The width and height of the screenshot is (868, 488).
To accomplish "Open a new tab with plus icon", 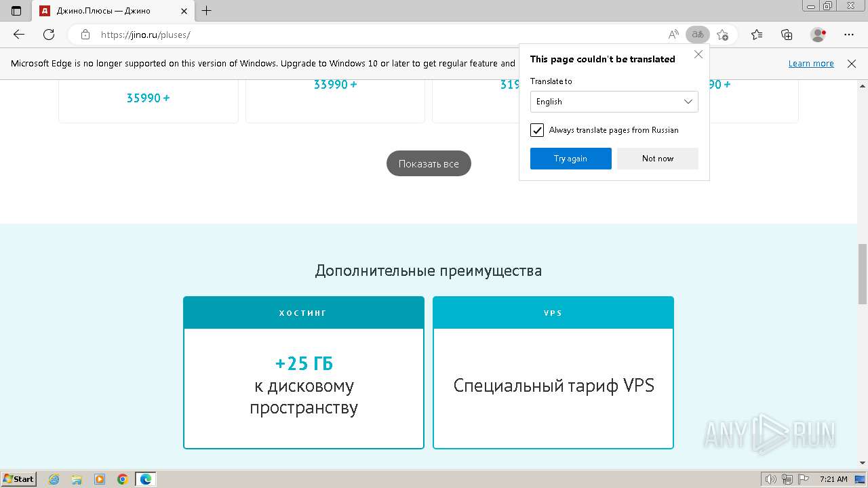I will (207, 11).
